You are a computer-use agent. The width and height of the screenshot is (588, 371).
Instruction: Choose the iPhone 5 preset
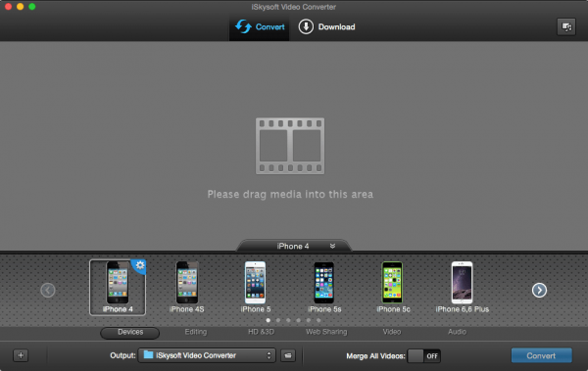tap(256, 288)
